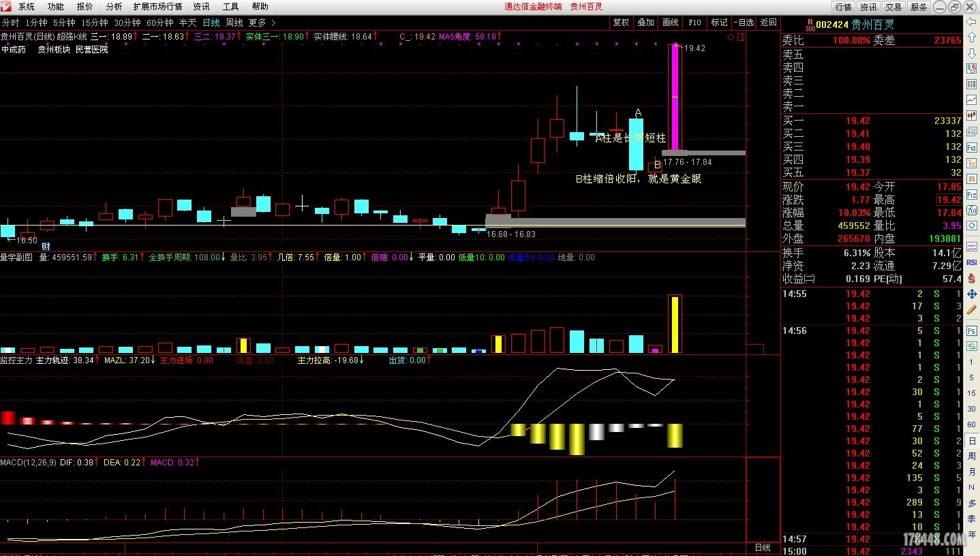This screenshot has width=980, height=556.
Task: Select the 日 daily period in sidebar
Action: click(971, 441)
